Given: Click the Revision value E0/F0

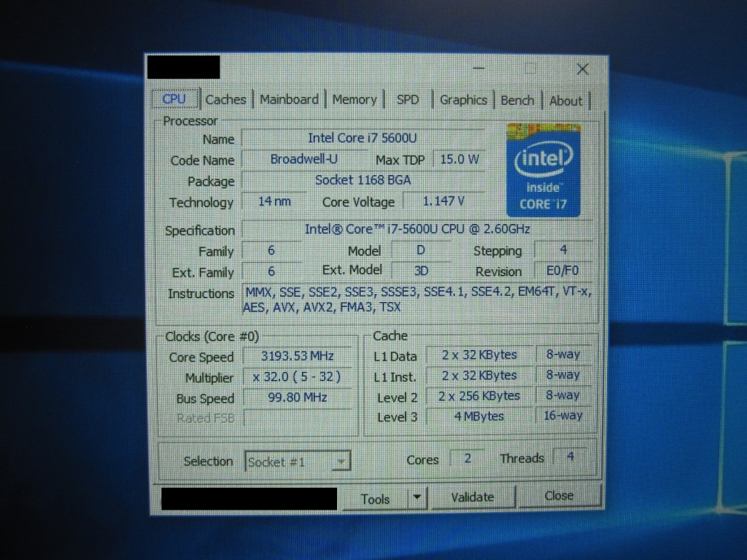Looking at the screenshot, I should point(562,271).
